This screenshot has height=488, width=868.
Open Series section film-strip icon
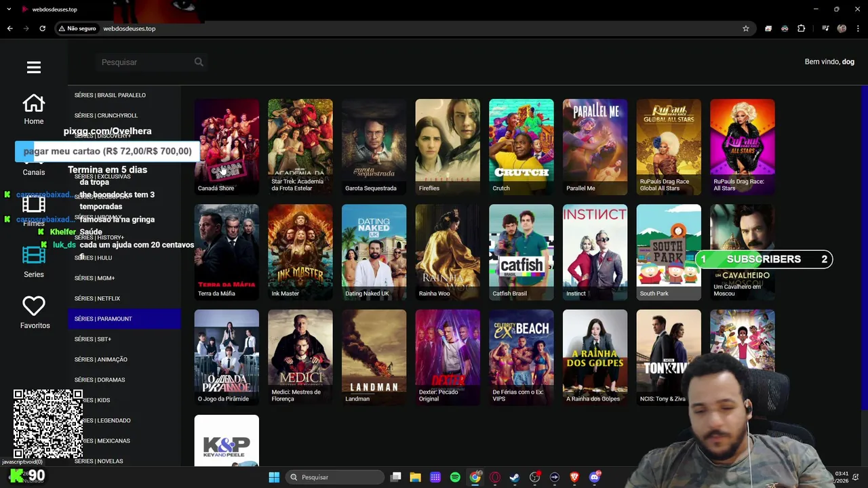[x=34, y=255]
